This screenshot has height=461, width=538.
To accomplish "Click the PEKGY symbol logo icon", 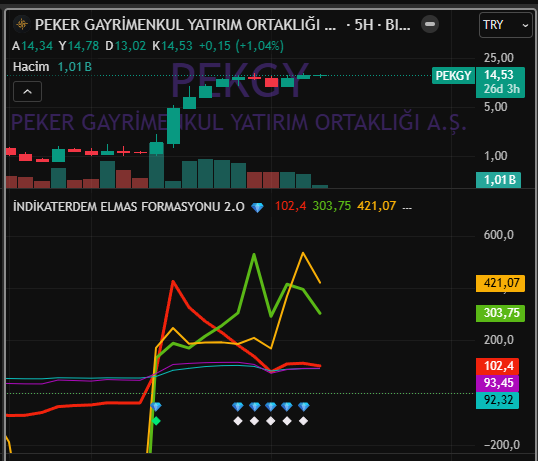I will click(x=22, y=24).
